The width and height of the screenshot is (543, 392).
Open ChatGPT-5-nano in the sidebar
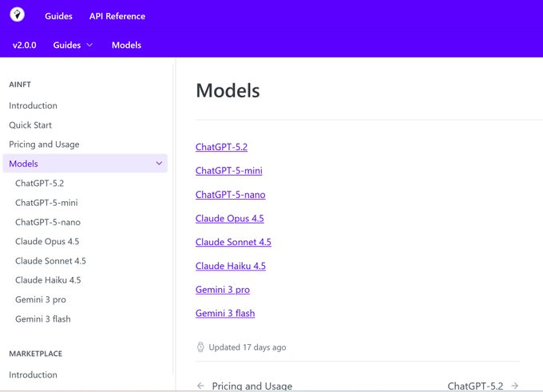click(48, 222)
